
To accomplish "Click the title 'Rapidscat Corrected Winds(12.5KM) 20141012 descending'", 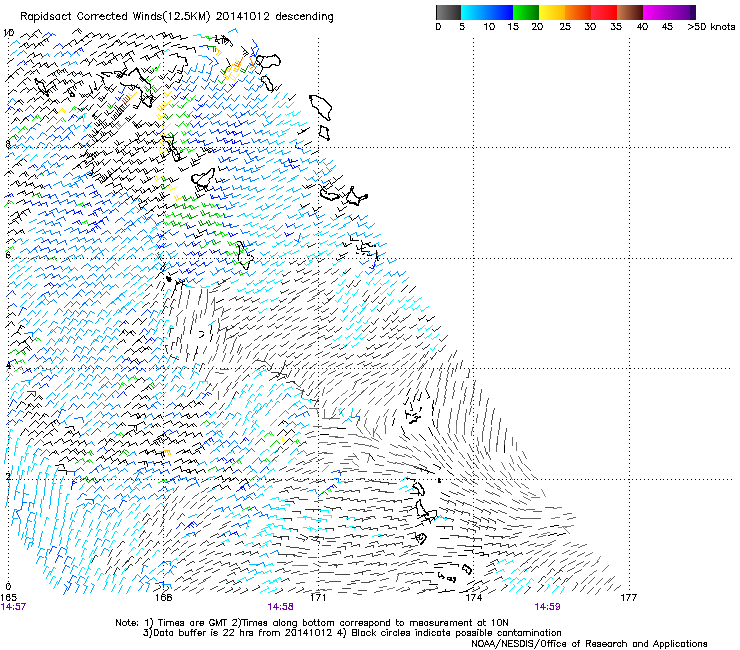I will (177, 17).
